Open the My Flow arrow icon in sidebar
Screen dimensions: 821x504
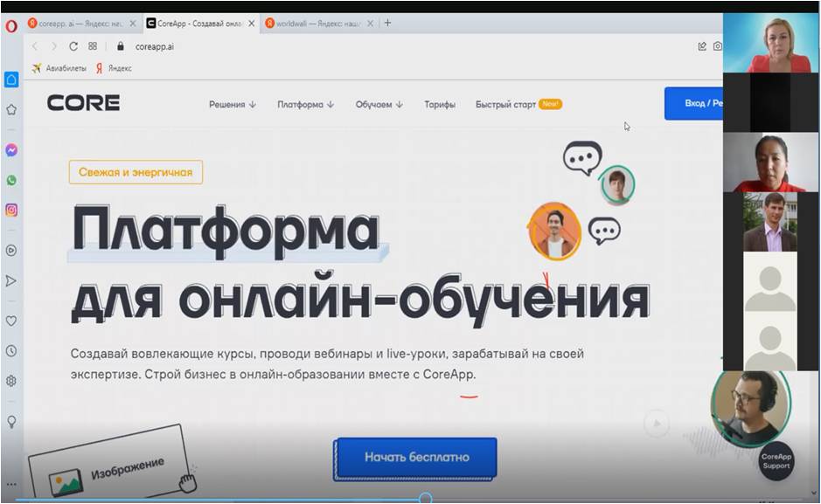pyautogui.click(x=11, y=280)
